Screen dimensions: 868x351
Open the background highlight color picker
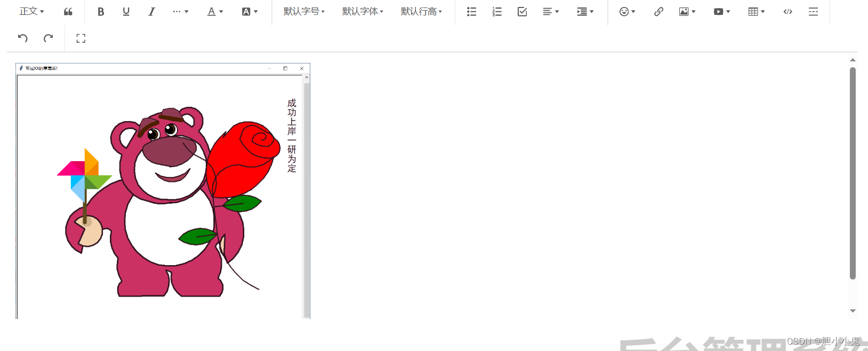point(250,11)
